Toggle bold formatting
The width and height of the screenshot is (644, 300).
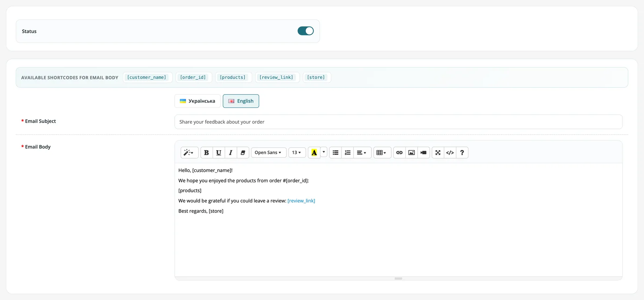pyautogui.click(x=206, y=153)
